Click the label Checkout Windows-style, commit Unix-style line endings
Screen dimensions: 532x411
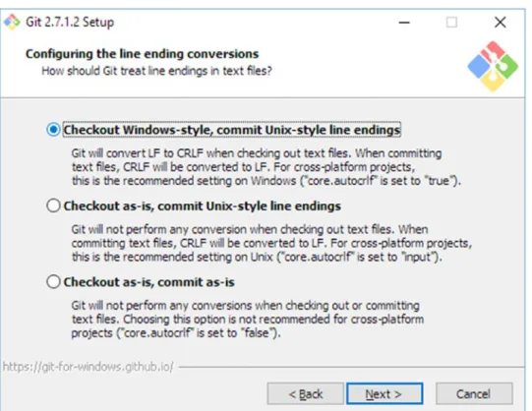(232, 130)
